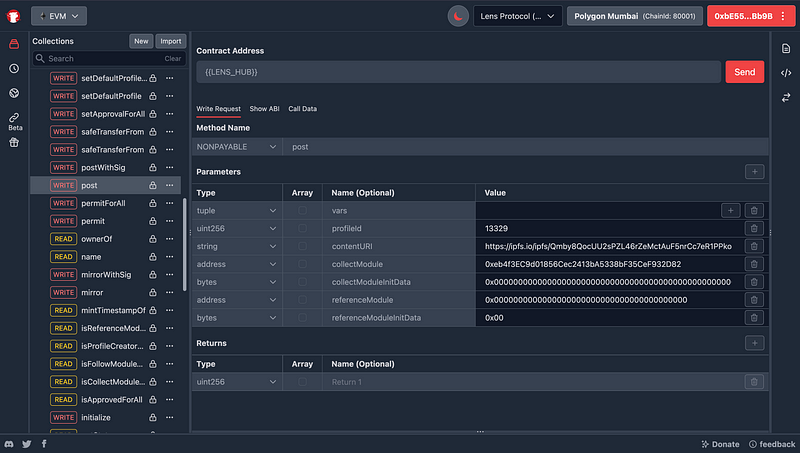
Task: Click the red Send button
Action: click(744, 72)
